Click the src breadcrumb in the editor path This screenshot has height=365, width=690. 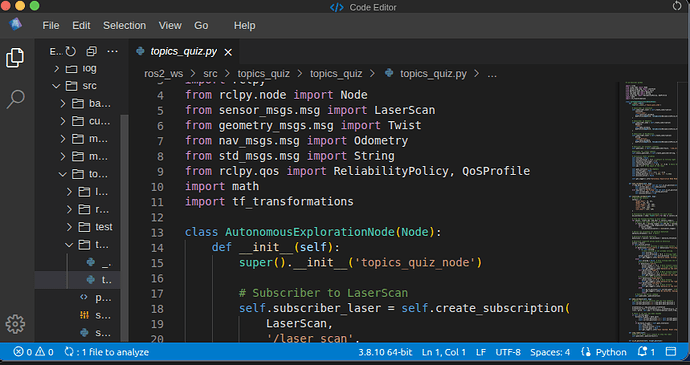coord(210,74)
